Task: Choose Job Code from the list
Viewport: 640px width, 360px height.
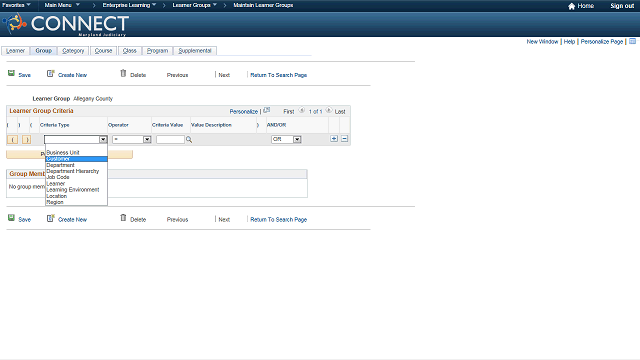Action: [x=76, y=177]
